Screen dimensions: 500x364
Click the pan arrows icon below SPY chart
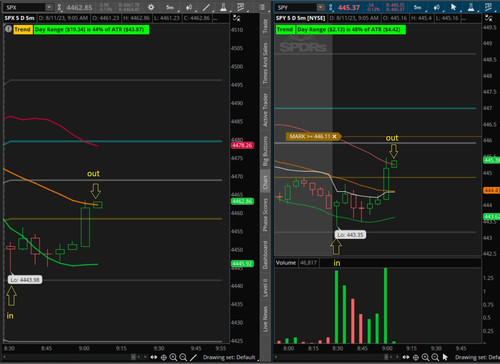point(406,357)
